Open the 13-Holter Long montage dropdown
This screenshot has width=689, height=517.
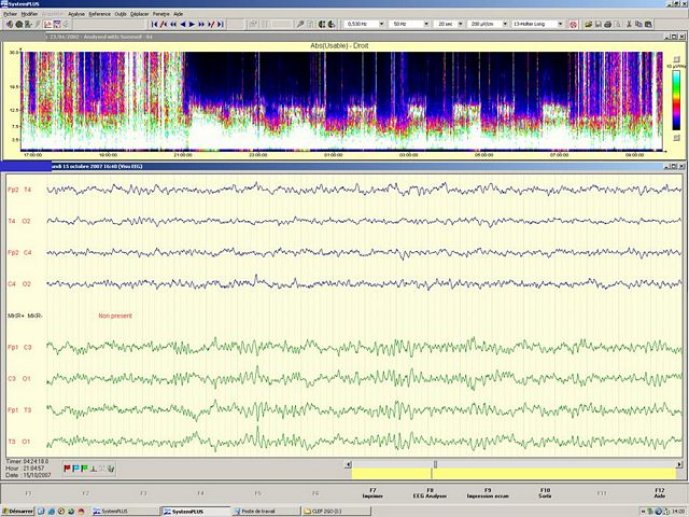coord(560,24)
